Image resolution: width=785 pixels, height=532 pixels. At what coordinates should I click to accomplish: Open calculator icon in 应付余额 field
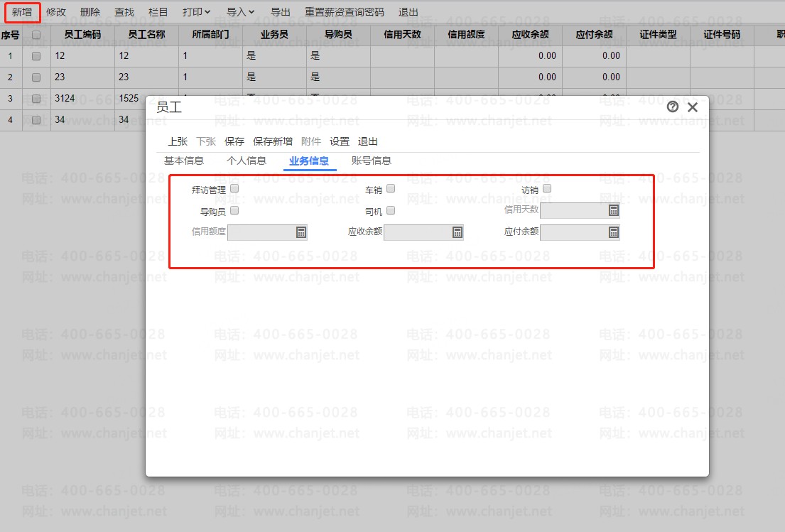pyautogui.click(x=614, y=232)
